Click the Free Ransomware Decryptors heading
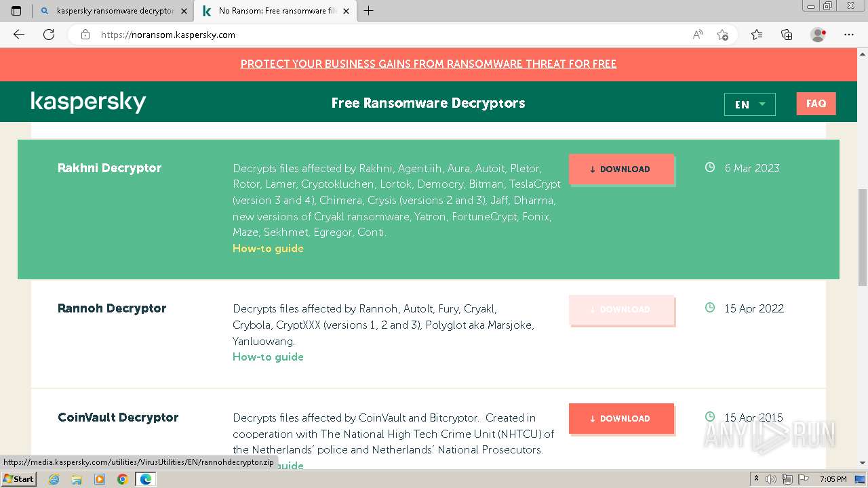868x488 pixels. pos(428,103)
